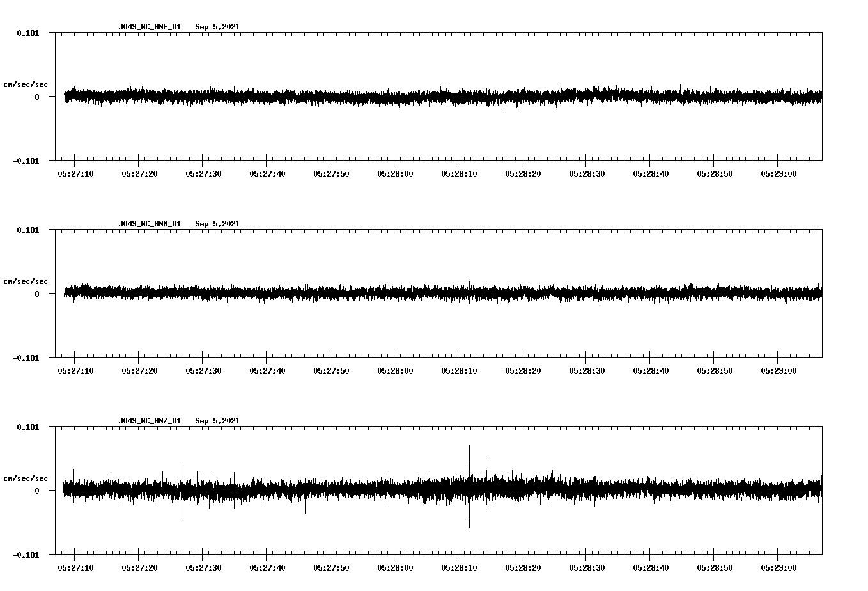Select the 05:28:00 label under HNN plot

coord(395,370)
